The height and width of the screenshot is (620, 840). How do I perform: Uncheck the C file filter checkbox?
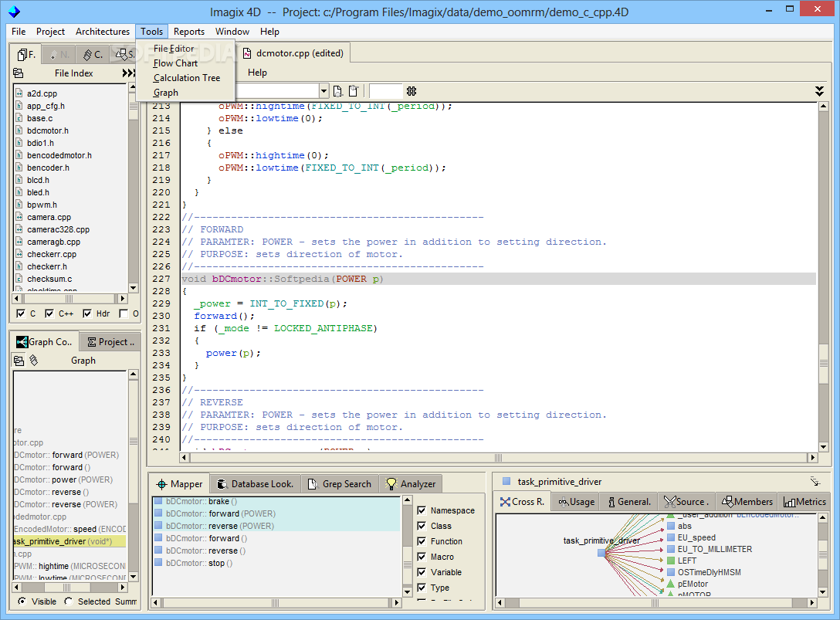(x=21, y=313)
